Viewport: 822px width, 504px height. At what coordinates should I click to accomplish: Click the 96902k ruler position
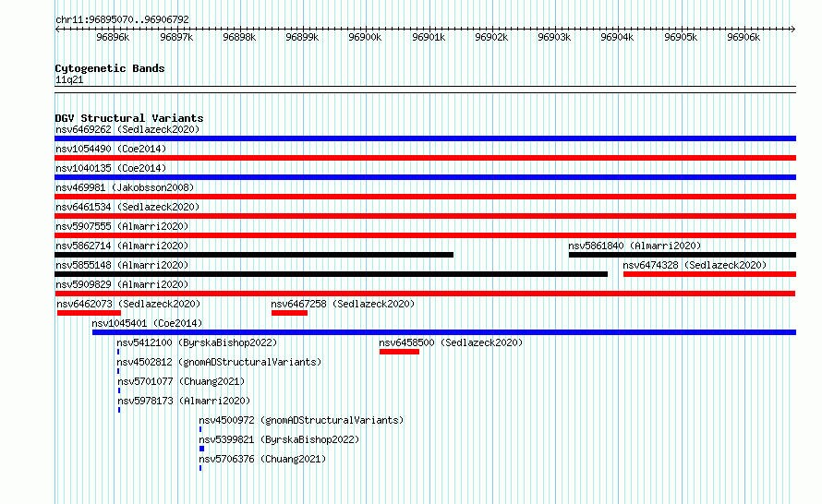point(491,37)
